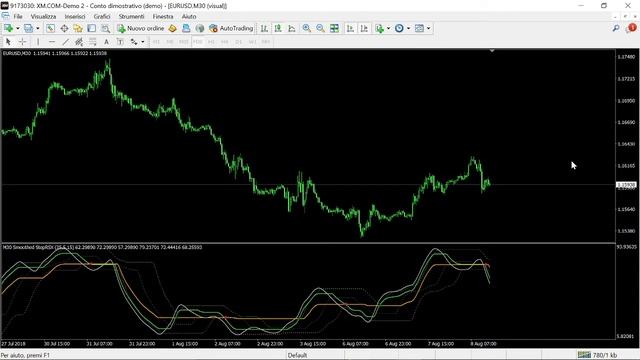The width and height of the screenshot is (640, 360).
Task: Switch chart to M1 timeframe
Action: (x=156, y=42)
